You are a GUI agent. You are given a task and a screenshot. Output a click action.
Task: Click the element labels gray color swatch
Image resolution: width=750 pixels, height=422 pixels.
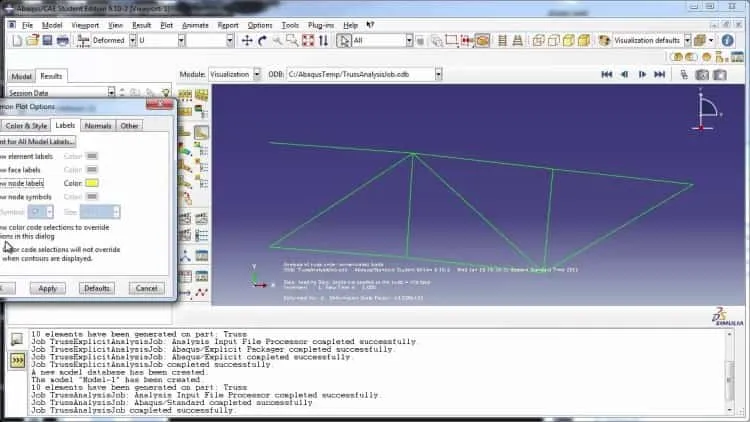coord(92,156)
